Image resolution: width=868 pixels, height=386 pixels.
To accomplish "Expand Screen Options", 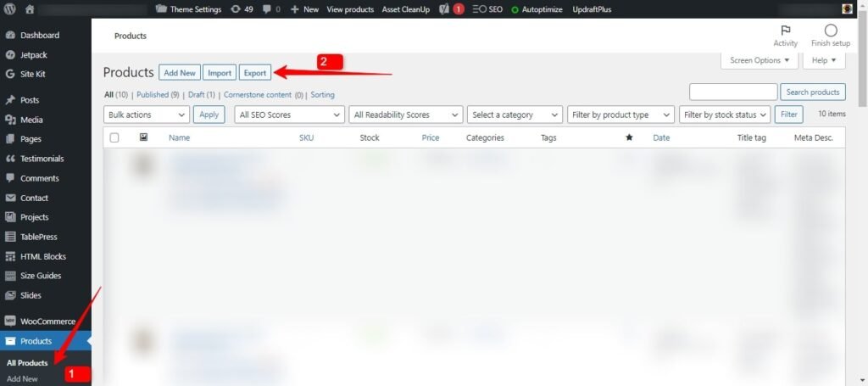I will (x=759, y=60).
